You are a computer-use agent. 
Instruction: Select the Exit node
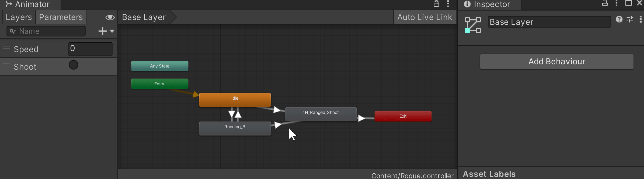tap(403, 116)
